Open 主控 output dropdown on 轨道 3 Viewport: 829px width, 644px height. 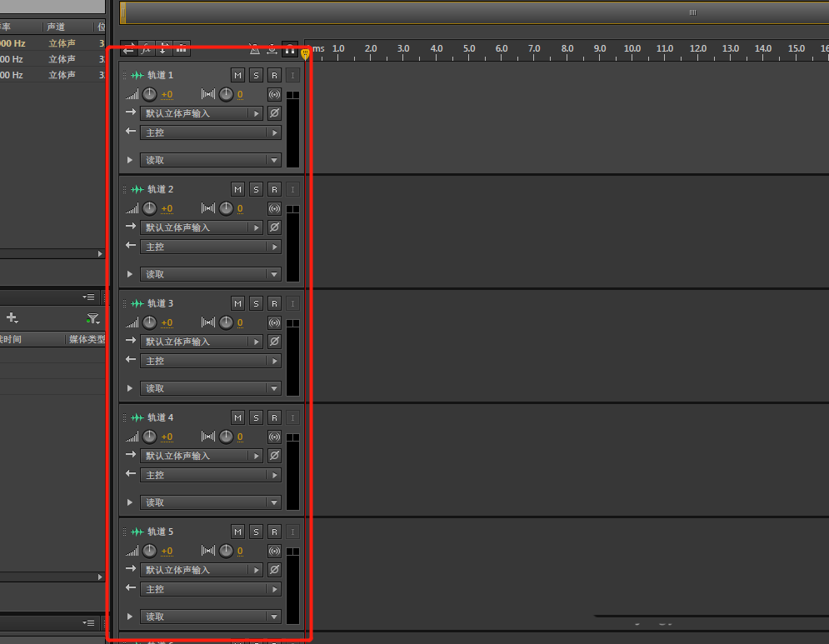(274, 361)
